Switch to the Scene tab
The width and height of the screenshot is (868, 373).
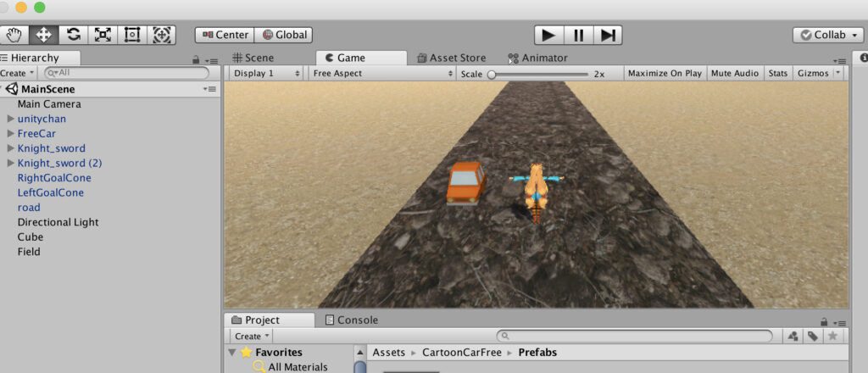click(x=253, y=58)
